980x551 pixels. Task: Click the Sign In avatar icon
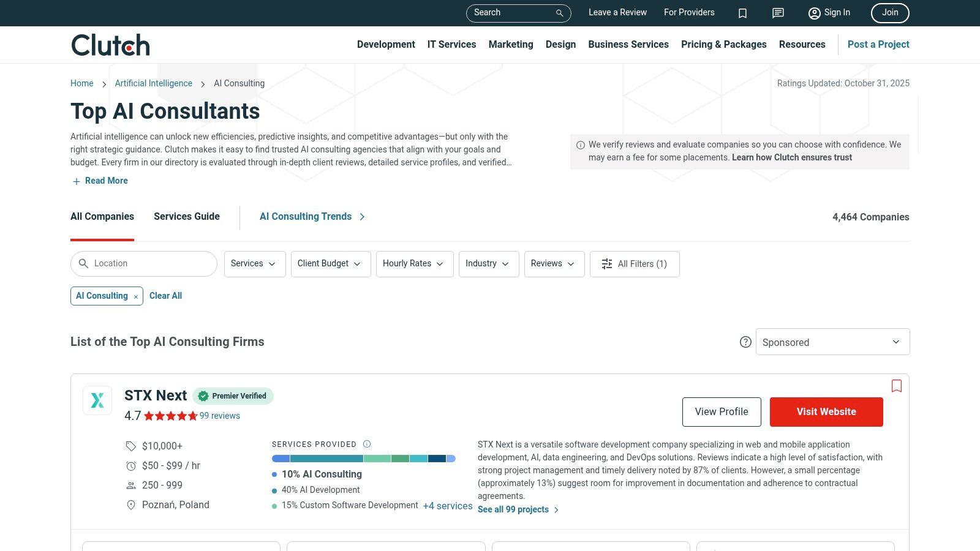(815, 13)
